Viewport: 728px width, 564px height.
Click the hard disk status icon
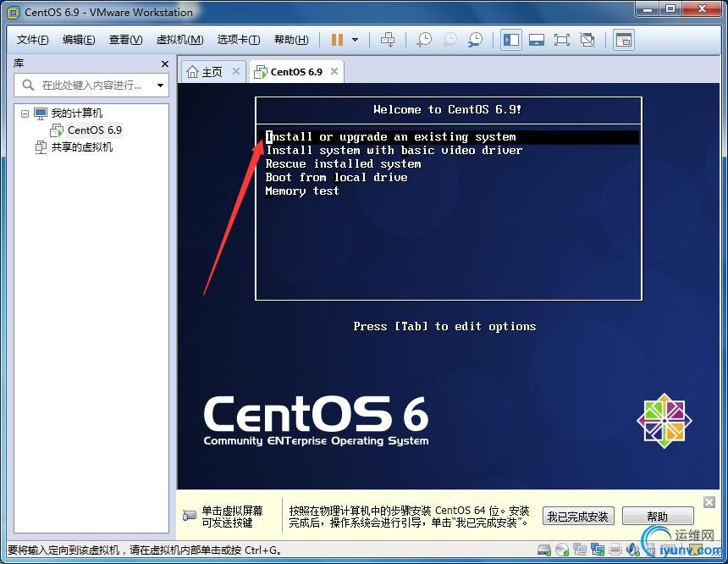[x=544, y=550]
